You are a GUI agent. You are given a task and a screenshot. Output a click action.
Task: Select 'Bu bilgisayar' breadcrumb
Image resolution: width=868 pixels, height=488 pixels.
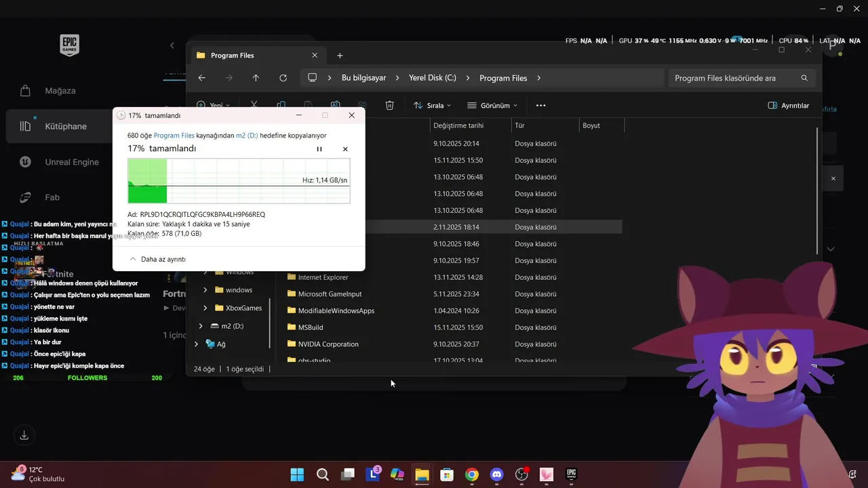tap(363, 78)
